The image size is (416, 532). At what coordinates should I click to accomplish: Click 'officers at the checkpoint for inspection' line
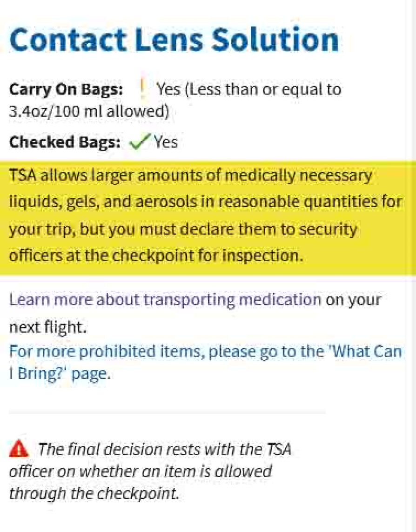[x=156, y=256]
